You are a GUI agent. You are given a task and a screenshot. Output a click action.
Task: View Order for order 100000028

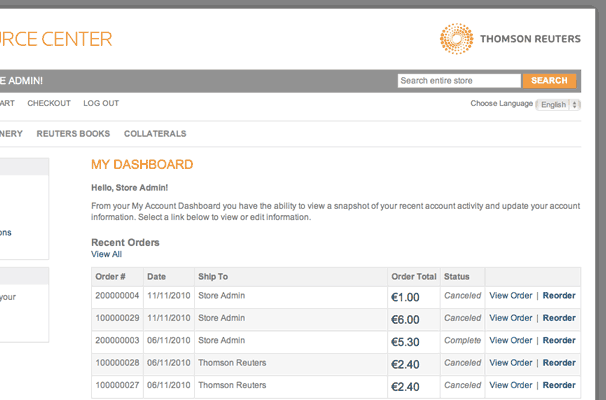point(511,363)
